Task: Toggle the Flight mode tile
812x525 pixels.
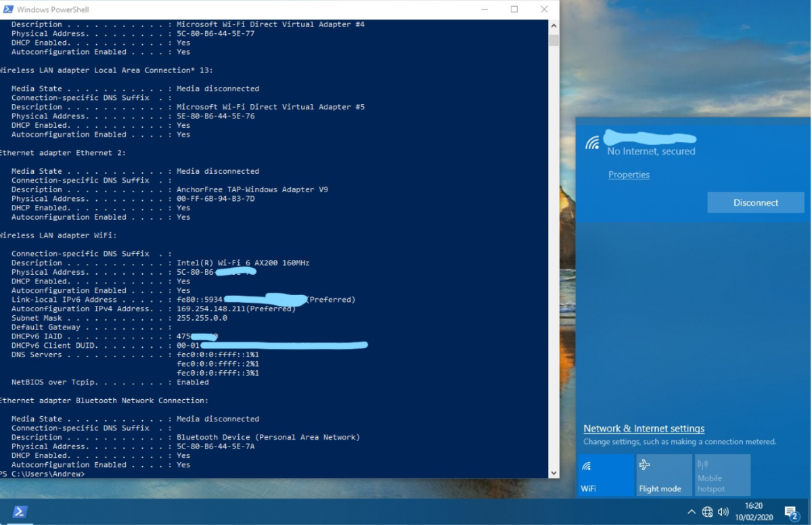Action: click(x=664, y=475)
